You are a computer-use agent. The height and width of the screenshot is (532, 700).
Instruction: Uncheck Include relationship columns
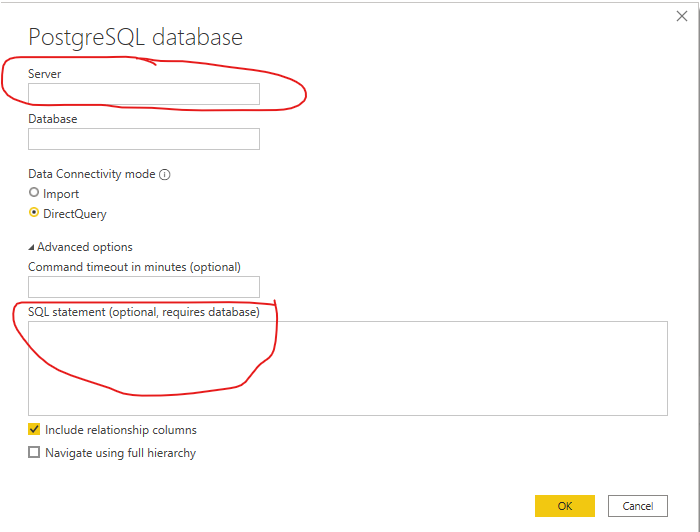pos(34,429)
